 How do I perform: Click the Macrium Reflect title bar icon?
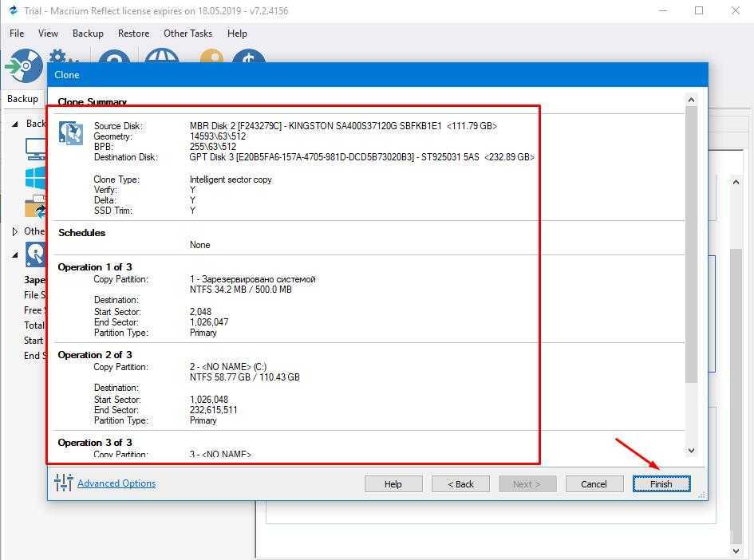[13, 10]
